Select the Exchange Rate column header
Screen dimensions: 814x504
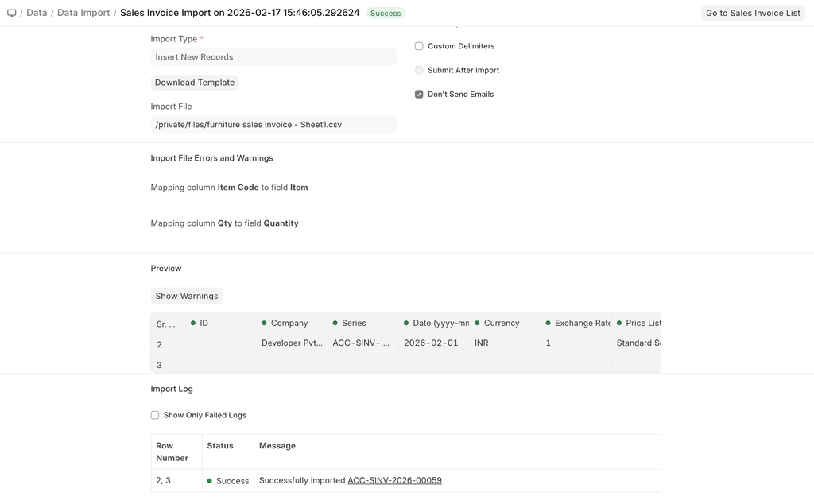click(583, 324)
